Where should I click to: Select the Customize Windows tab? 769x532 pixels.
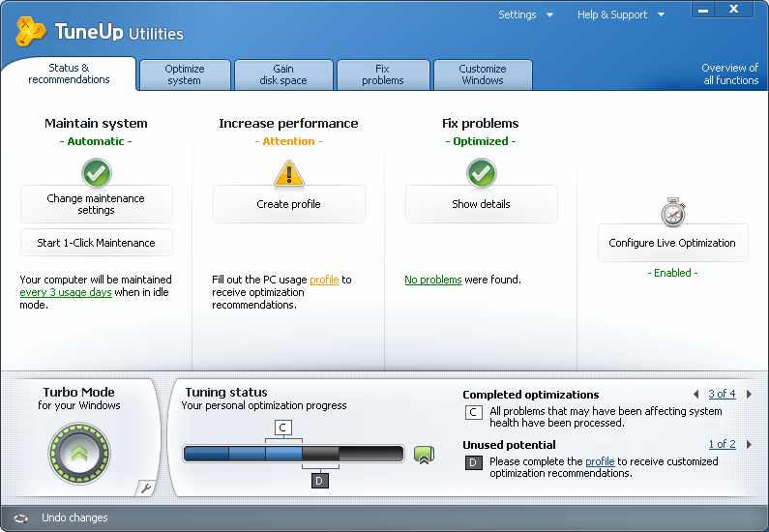[x=483, y=74]
